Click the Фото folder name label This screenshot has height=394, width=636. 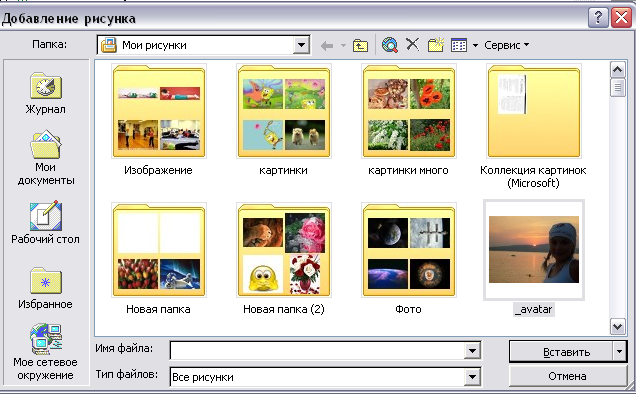(408, 309)
